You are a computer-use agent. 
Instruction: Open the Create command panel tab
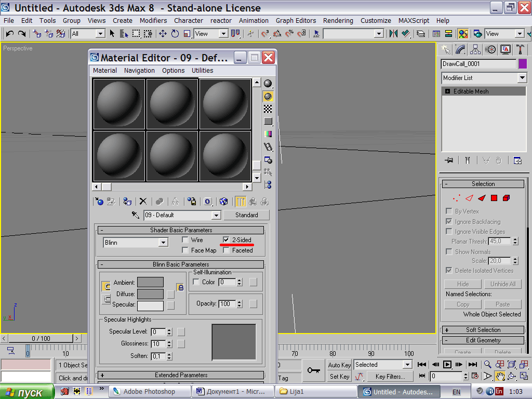pyautogui.click(x=446, y=50)
